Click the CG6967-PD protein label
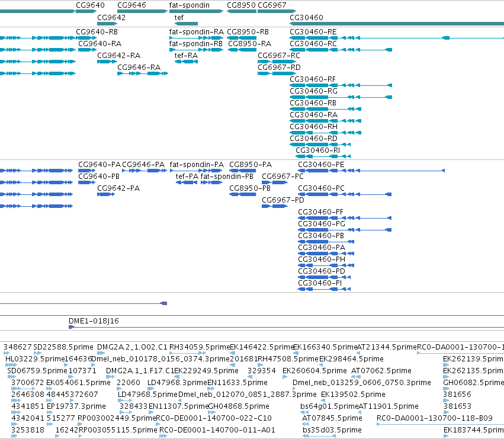Screen dimensions: 504x439 (x=283, y=200)
